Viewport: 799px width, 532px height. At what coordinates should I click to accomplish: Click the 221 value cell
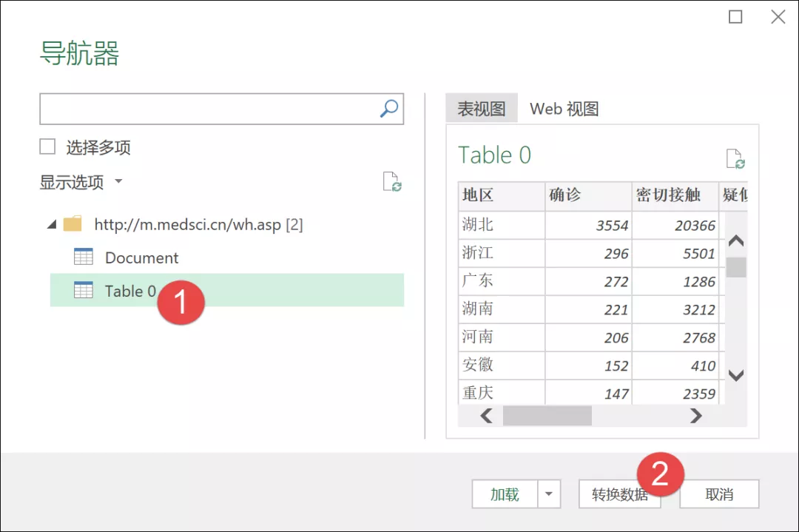click(x=588, y=309)
